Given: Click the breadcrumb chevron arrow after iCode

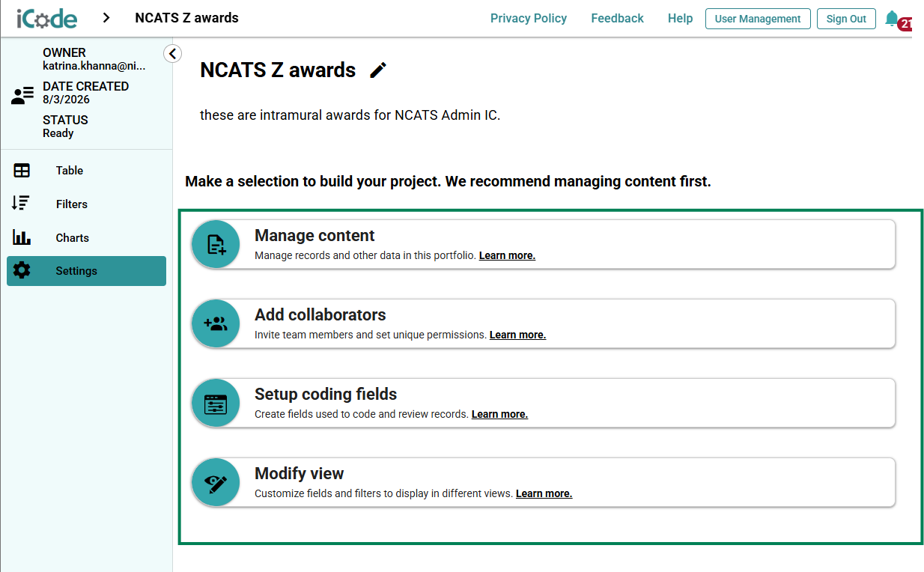Looking at the screenshot, I should coord(106,18).
